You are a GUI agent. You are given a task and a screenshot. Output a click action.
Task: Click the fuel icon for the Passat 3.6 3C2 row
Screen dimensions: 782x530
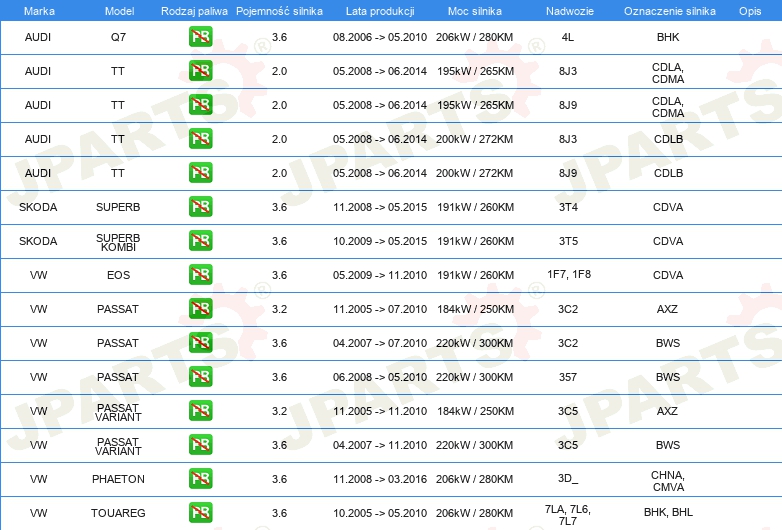click(x=200, y=343)
